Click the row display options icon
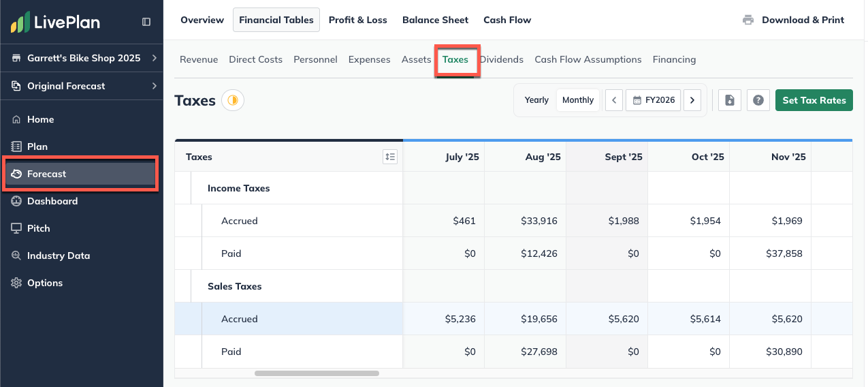 point(390,157)
